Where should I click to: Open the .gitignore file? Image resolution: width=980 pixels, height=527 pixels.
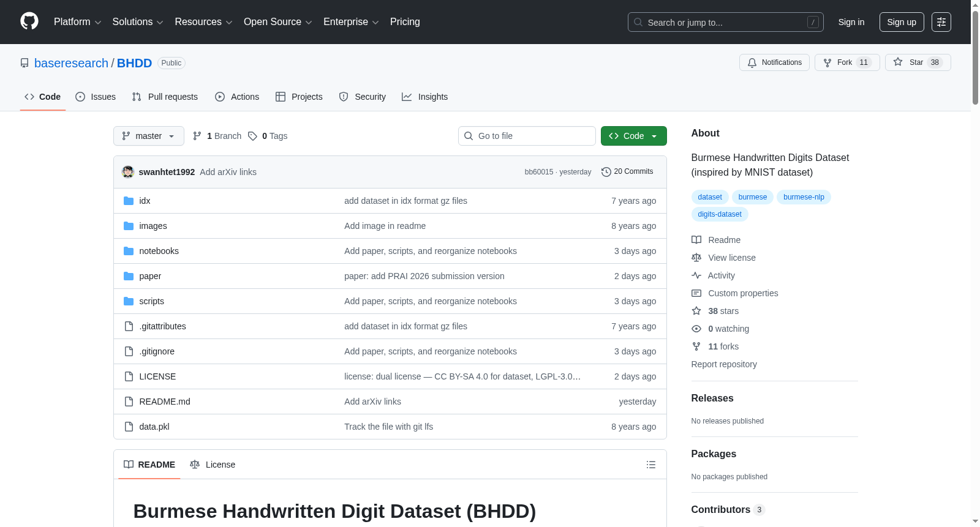click(157, 351)
